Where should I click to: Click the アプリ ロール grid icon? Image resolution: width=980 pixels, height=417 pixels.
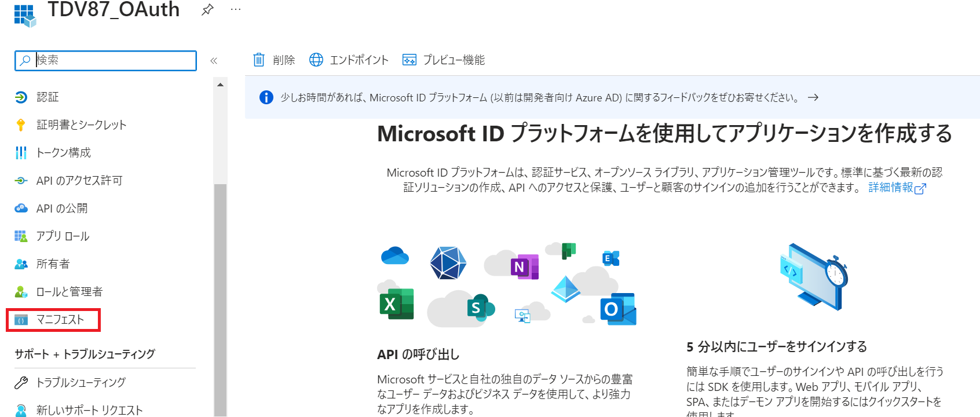[x=21, y=236]
